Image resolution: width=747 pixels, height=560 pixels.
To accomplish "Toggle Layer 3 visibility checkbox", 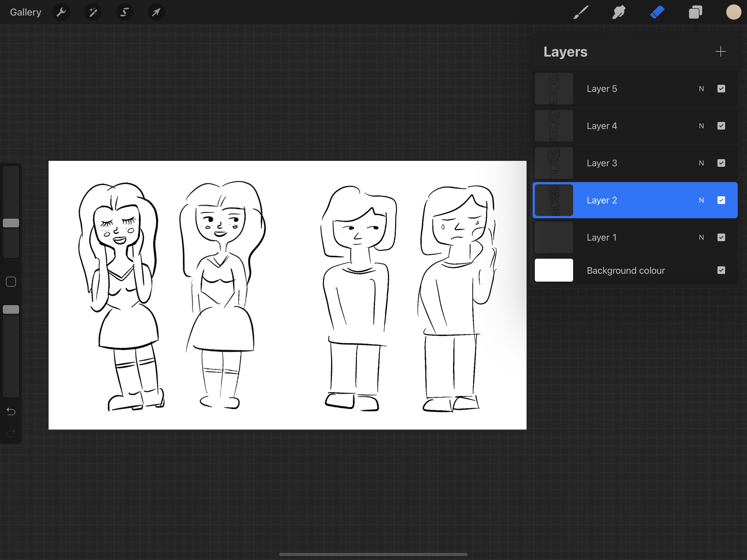I will click(721, 163).
